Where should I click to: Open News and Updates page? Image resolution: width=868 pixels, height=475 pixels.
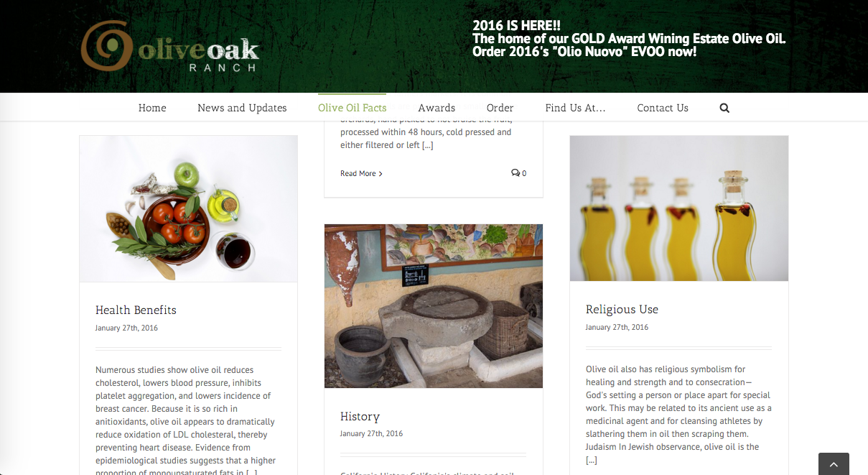pos(242,108)
